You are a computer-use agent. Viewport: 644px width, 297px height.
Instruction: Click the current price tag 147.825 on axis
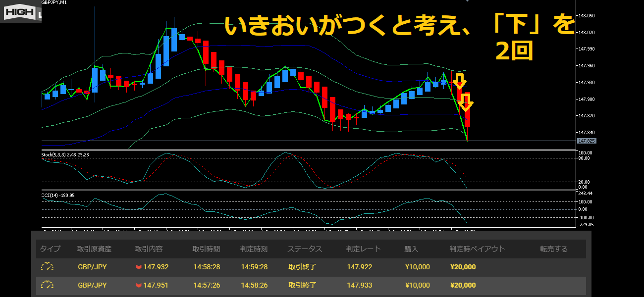pyautogui.click(x=586, y=141)
